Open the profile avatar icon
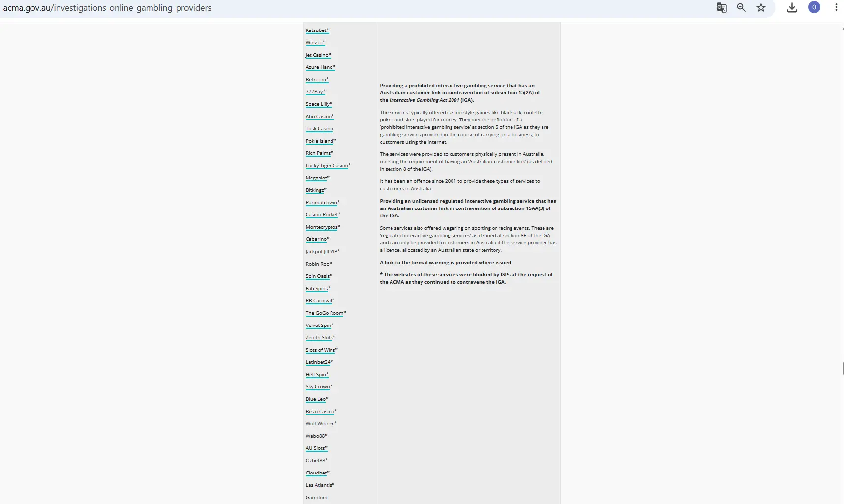Screen dimensions: 844x504 point(814,7)
